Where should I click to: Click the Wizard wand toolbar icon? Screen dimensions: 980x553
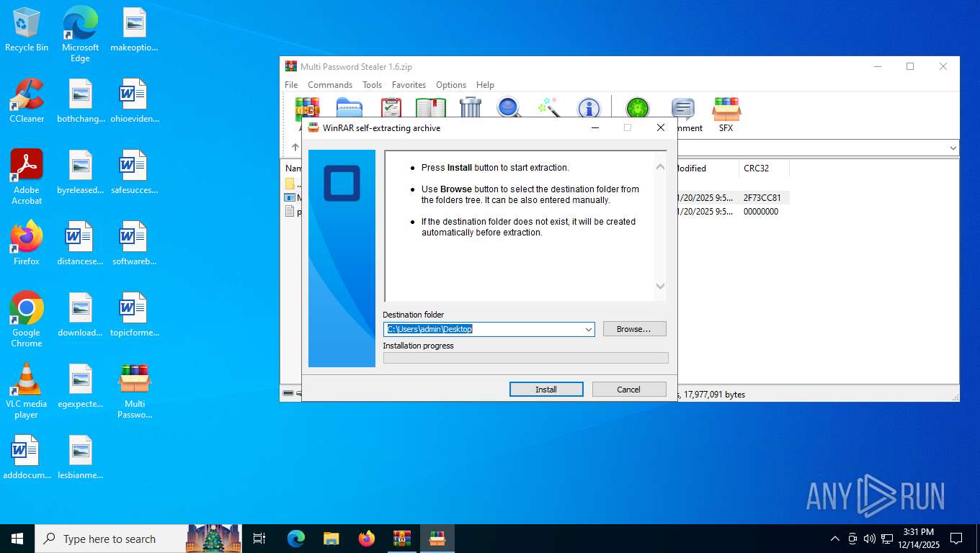pyautogui.click(x=549, y=108)
